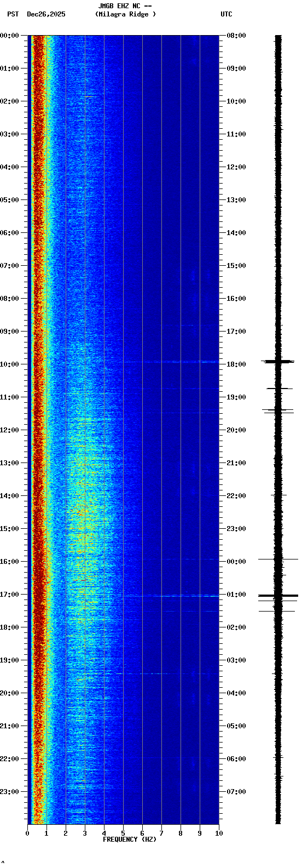Click the large seismogram spike near 01:00 UTC
This screenshot has width=302, height=868.
278,595
